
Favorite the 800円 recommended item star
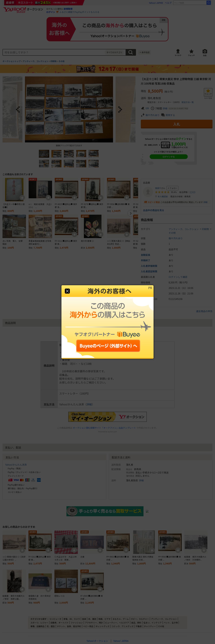(x=22, y=197)
